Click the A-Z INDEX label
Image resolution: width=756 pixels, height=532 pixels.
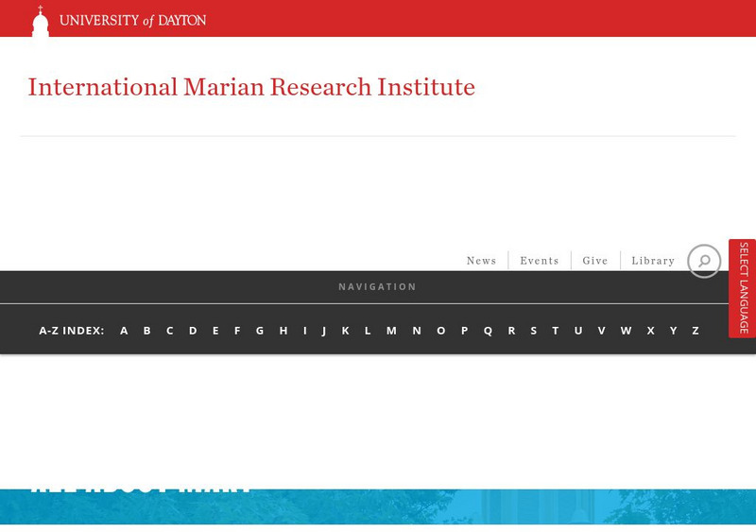point(72,331)
